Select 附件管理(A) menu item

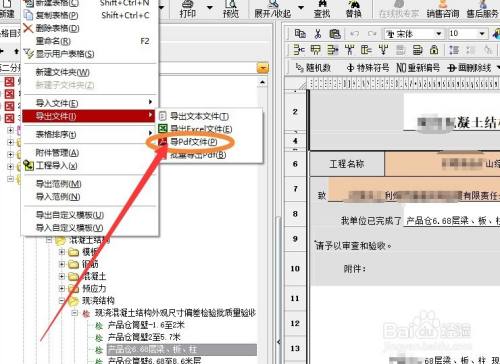click(x=89, y=153)
